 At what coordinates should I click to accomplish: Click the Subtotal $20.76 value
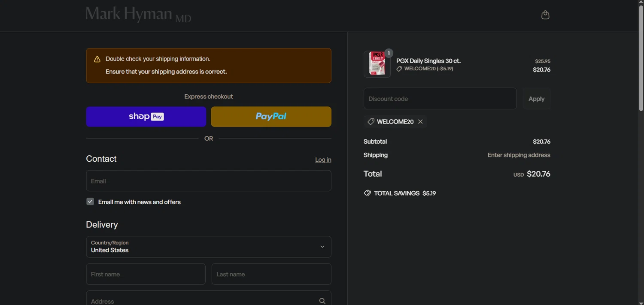tap(541, 142)
